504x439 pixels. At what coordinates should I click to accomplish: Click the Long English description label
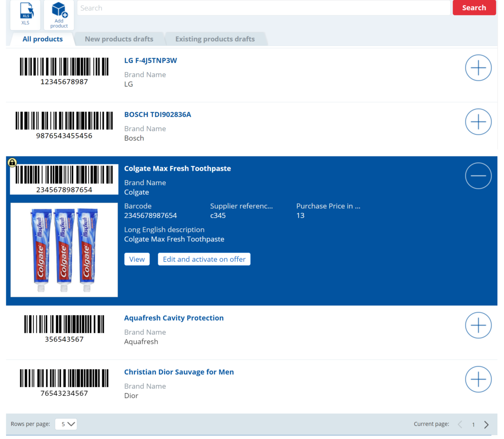tap(164, 230)
